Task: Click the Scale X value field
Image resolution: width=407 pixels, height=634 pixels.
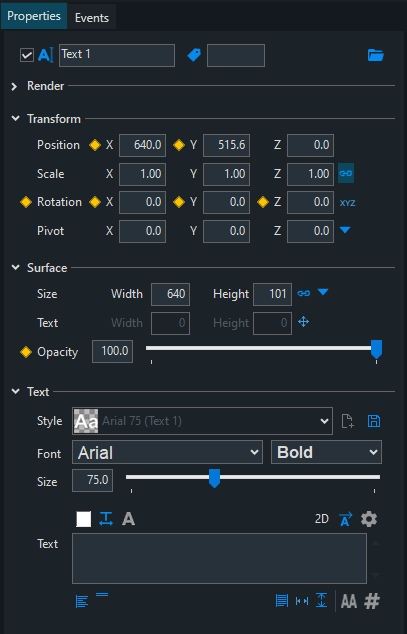Action: click(142, 174)
